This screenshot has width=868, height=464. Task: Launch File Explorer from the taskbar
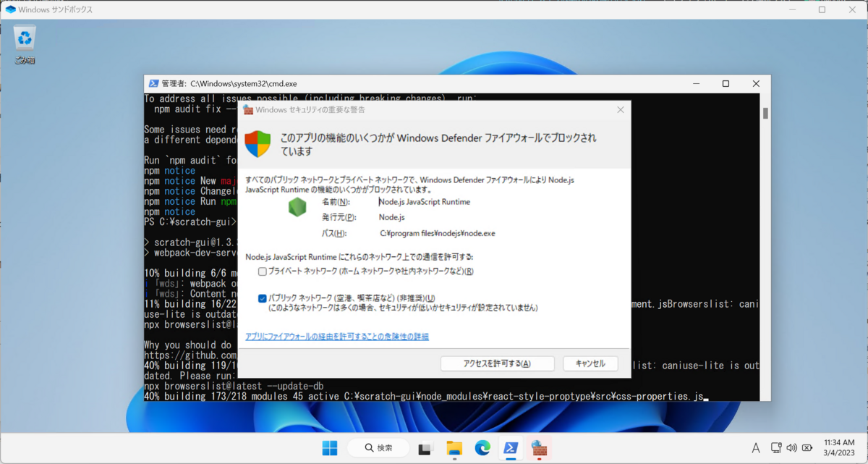[x=454, y=448]
